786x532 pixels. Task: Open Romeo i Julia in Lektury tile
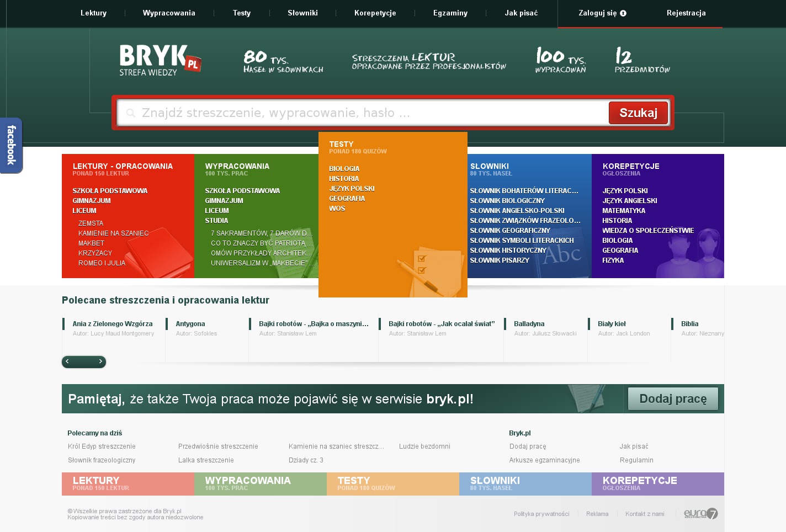tap(102, 263)
